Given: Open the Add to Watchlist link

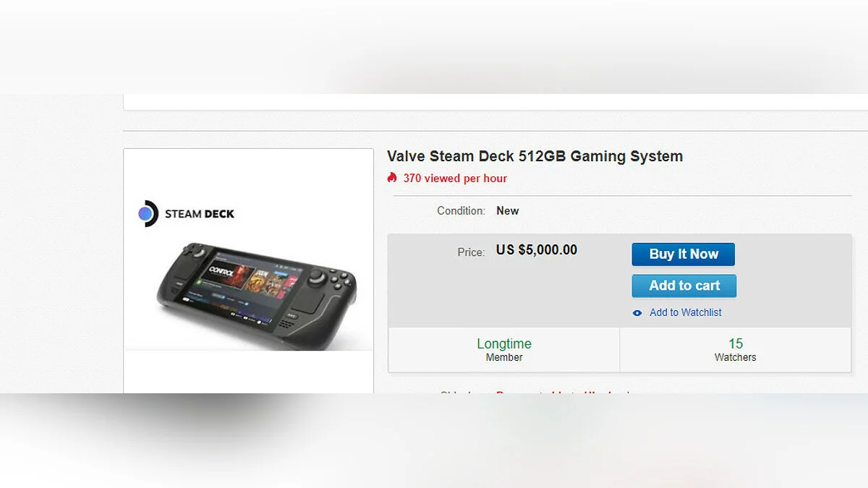Looking at the screenshot, I should 685,312.
